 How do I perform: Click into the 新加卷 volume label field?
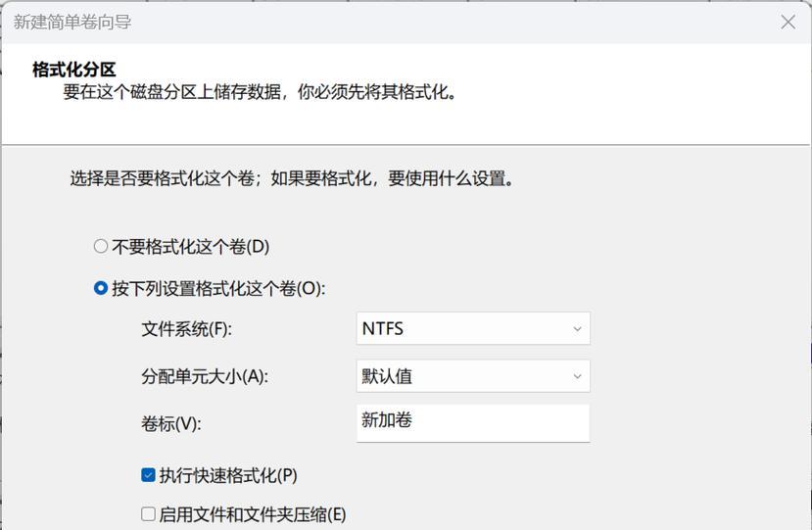click(x=473, y=423)
